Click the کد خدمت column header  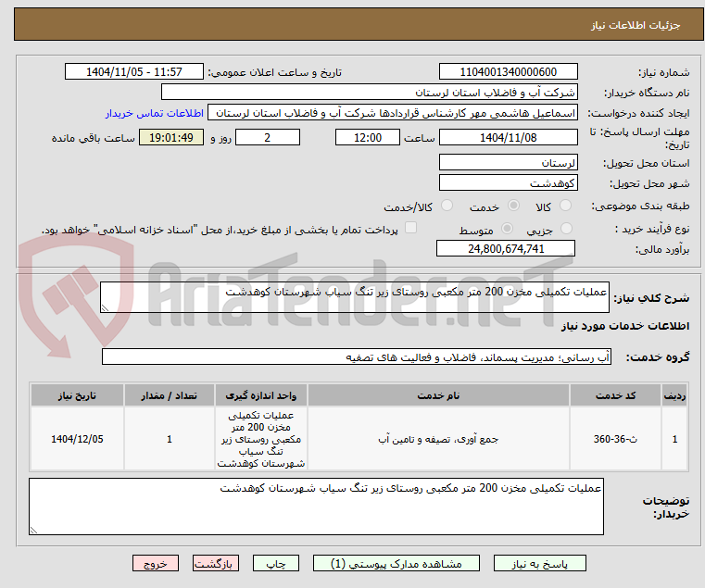pos(615,395)
